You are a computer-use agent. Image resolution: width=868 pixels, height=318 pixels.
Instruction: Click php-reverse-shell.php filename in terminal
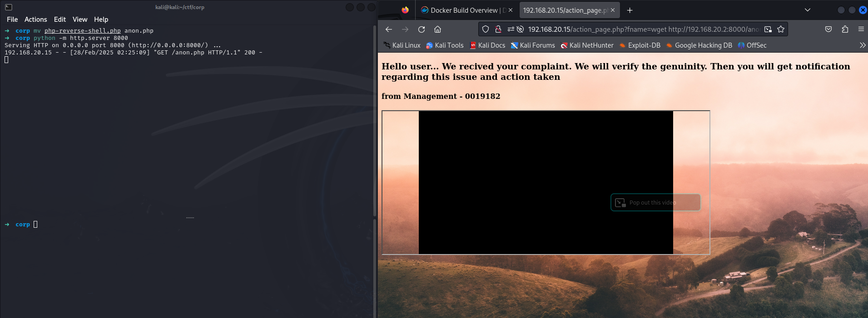point(83,31)
